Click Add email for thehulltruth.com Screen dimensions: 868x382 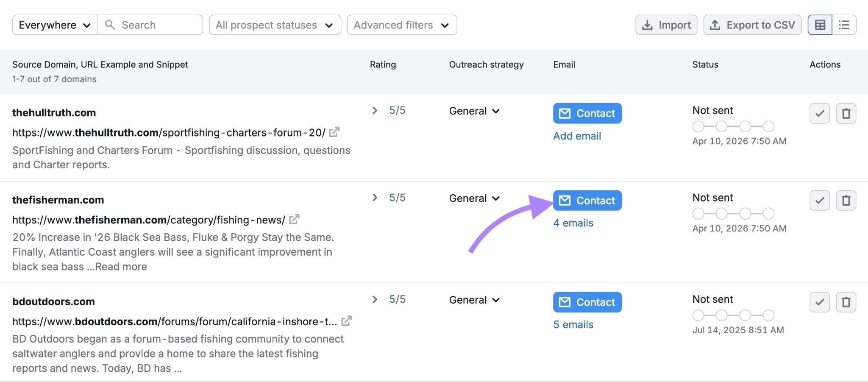(577, 136)
